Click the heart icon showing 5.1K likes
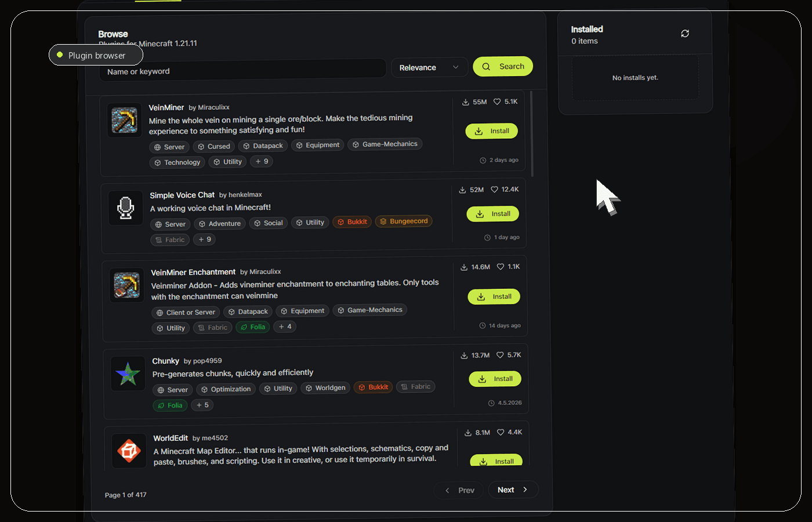Viewport: 812px width, 522px height. coord(497,101)
